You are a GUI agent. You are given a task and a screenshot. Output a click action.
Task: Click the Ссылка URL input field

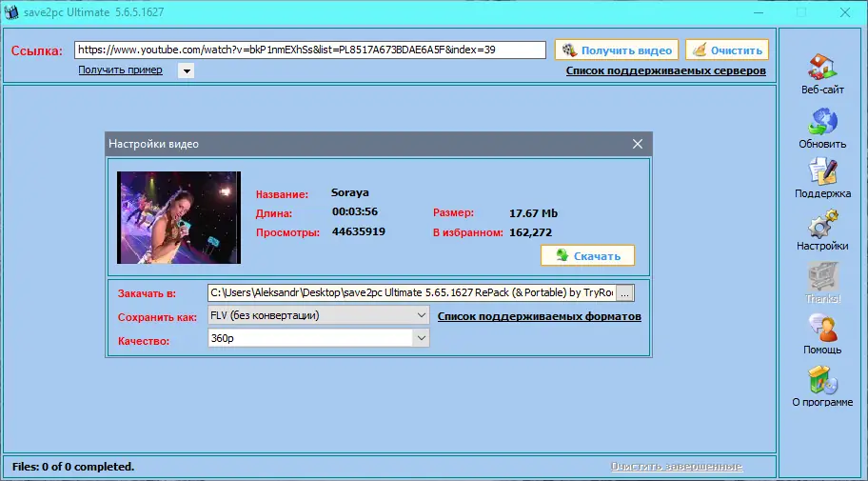point(310,50)
